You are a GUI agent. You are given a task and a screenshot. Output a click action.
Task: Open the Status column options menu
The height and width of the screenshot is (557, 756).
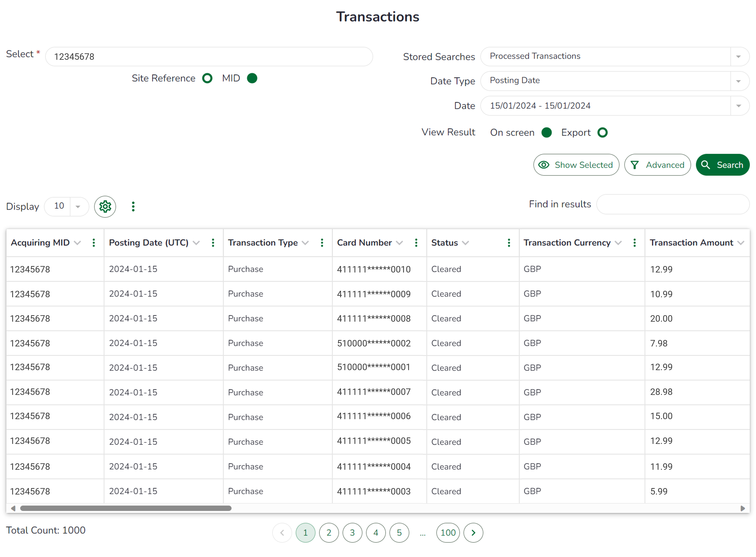(x=509, y=243)
